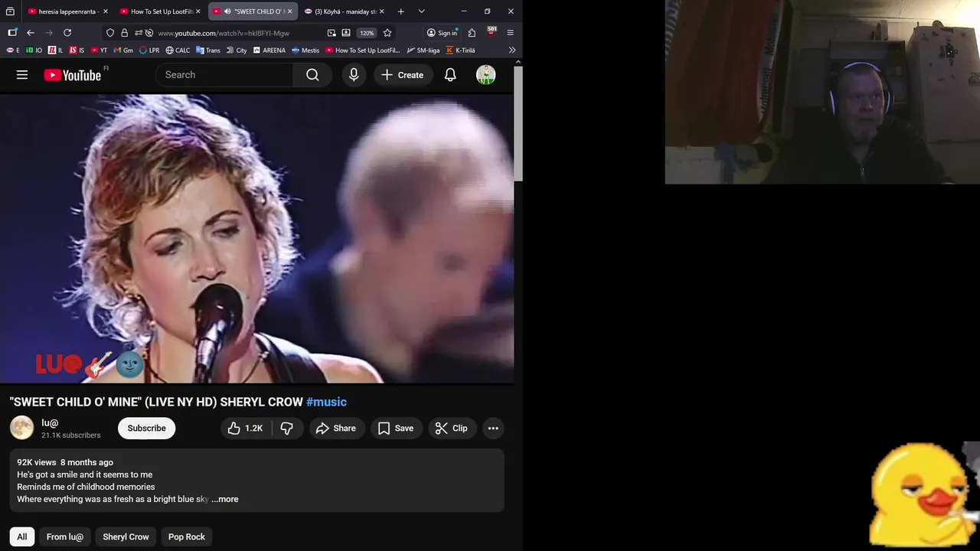Open YouTube notifications bell
This screenshot has height=551, width=980.
[450, 75]
